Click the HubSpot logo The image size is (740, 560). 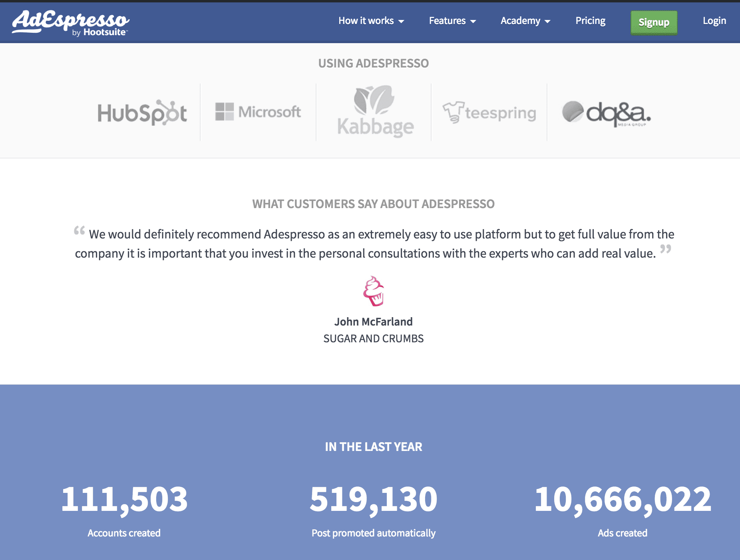click(142, 113)
